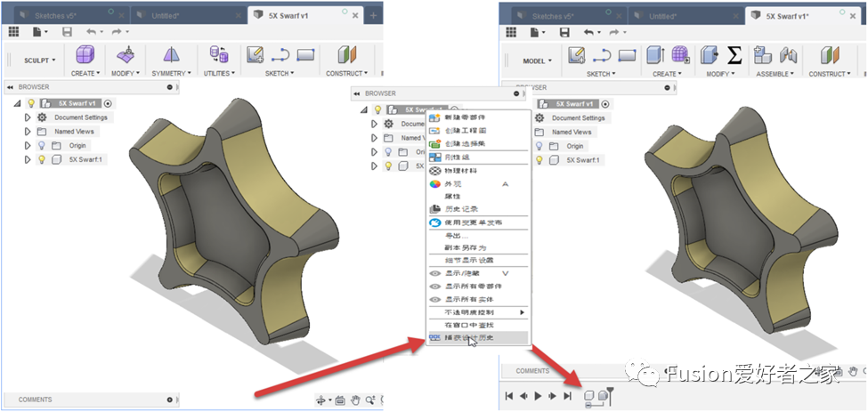
Task: Select Line tool in SCULPT toolbar
Action: tap(280, 55)
